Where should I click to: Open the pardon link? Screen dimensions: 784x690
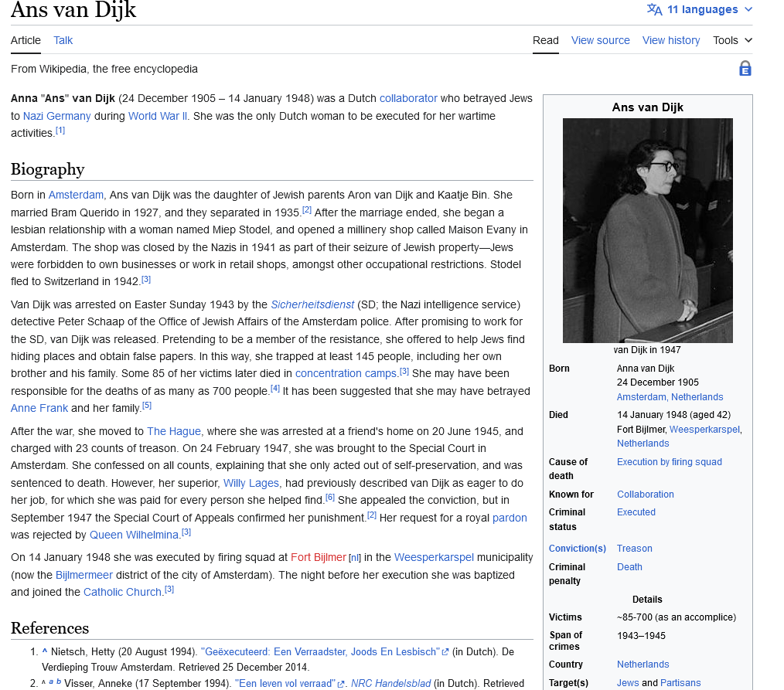(510, 518)
